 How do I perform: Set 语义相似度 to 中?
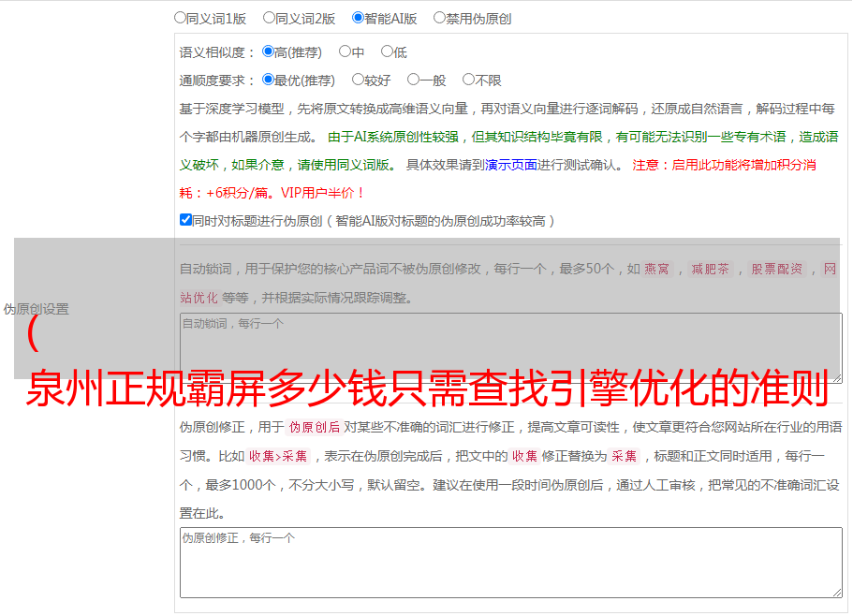345,51
